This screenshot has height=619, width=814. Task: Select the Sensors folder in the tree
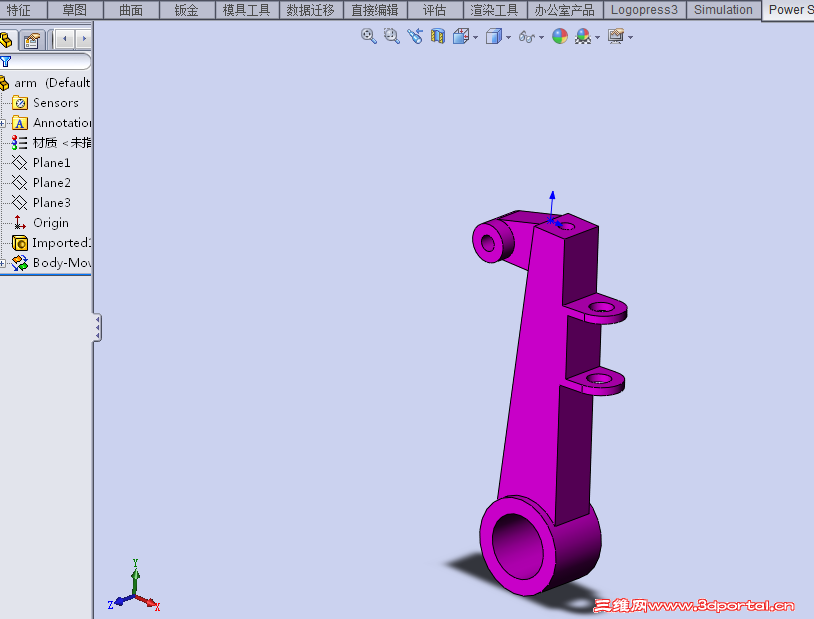pyautogui.click(x=45, y=103)
